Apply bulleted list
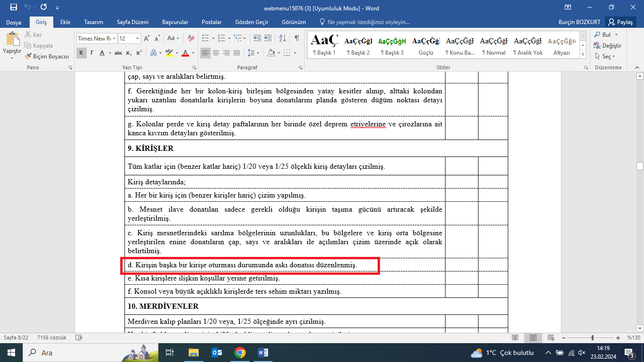The image size is (644, 362). [x=205, y=39]
